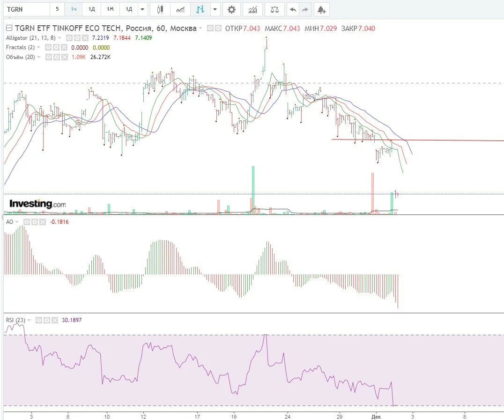Remove the Объём volume indicator
Viewport: 504px width, 420px height.
tap(65, 57)
